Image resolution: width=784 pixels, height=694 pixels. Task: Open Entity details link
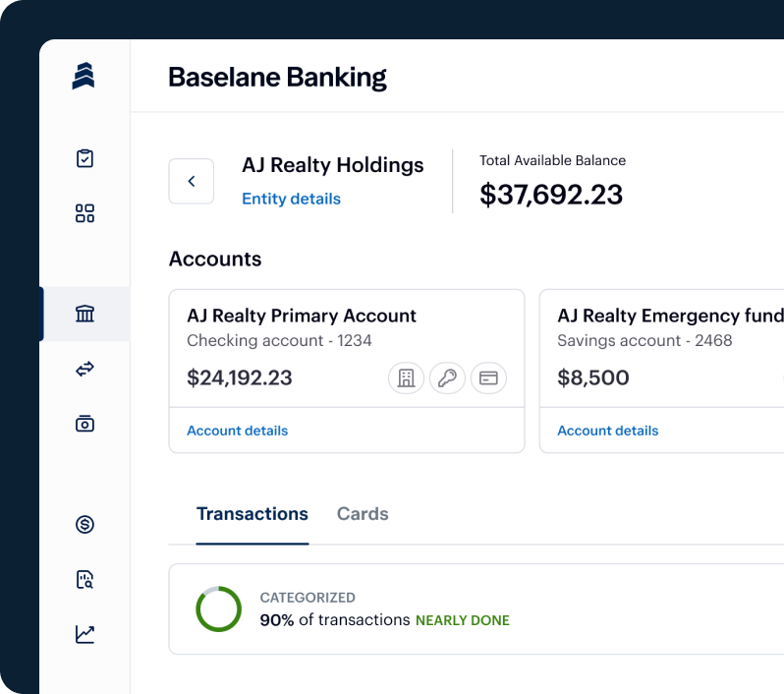pyautogui.click(x=291, y=199)
